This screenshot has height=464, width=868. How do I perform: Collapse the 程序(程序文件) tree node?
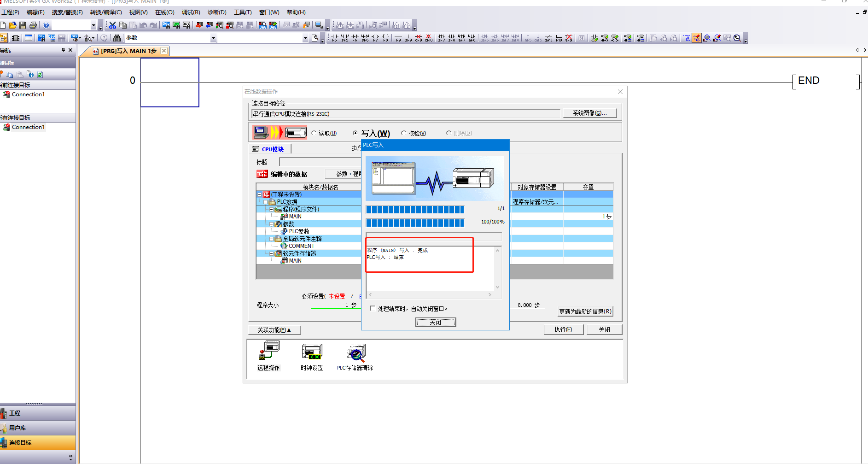pos(271,209)
